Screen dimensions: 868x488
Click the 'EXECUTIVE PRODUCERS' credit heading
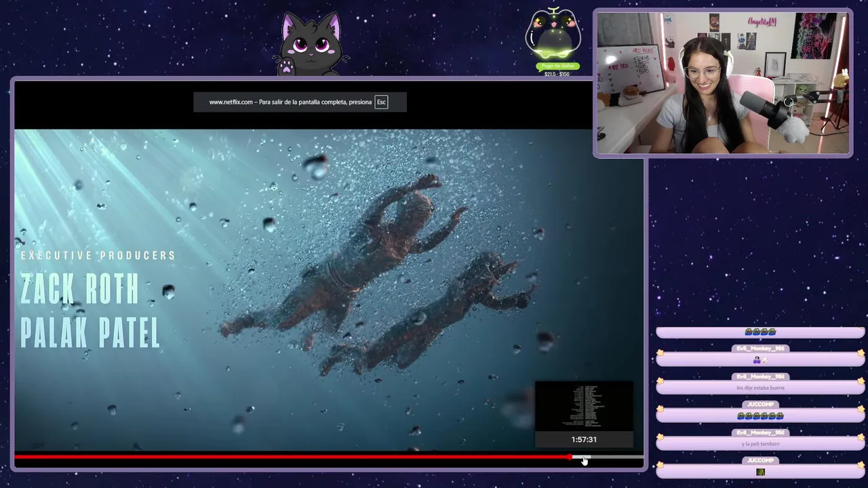(x=98, y=256)
